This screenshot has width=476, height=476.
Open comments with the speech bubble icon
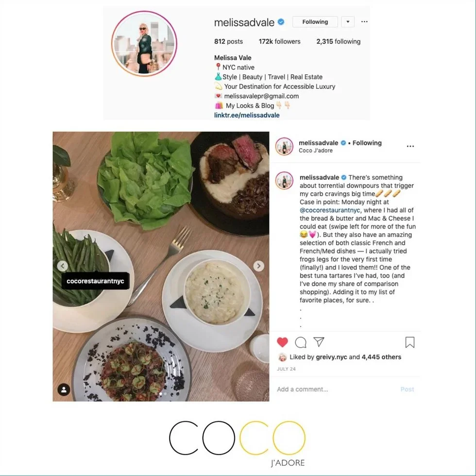click(301, 342)
